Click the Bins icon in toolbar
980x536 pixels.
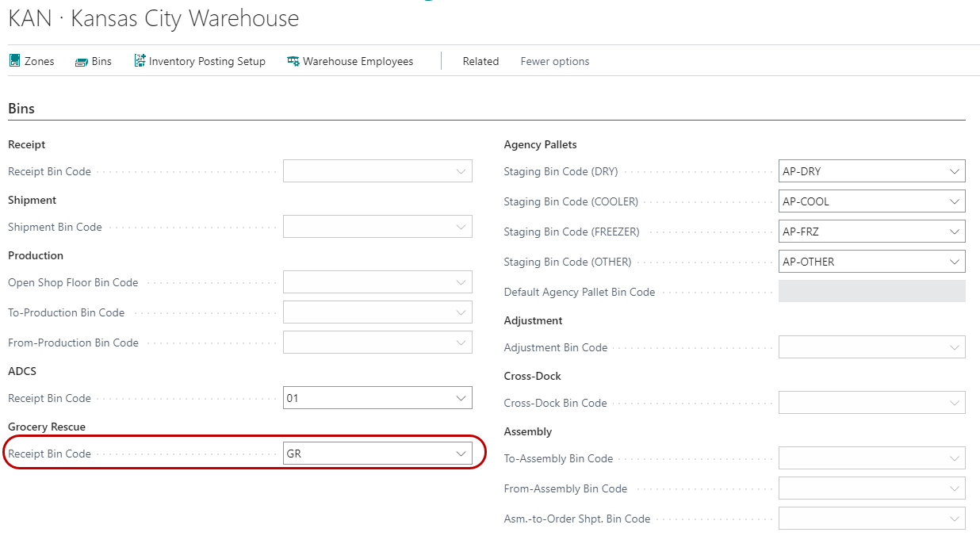click(x=82, y=62)
